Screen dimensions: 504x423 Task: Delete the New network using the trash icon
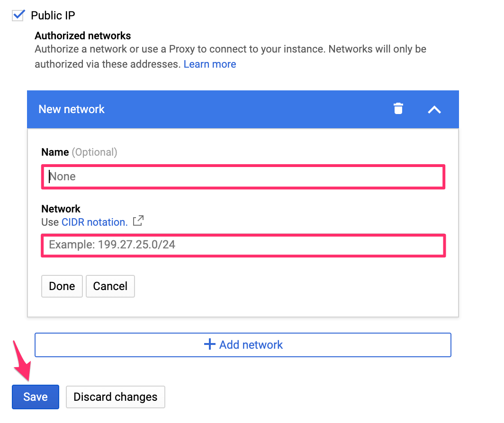pyautogui.click(x=398, y=109)
